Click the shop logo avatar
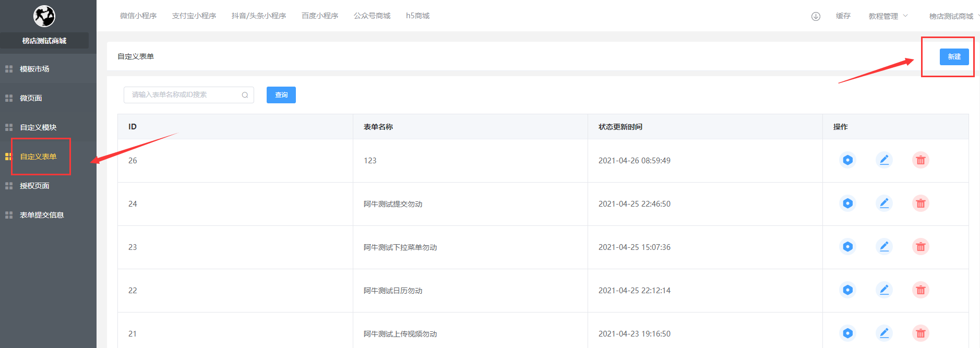This screenshot has height=348, width=980. coord(44,16)
